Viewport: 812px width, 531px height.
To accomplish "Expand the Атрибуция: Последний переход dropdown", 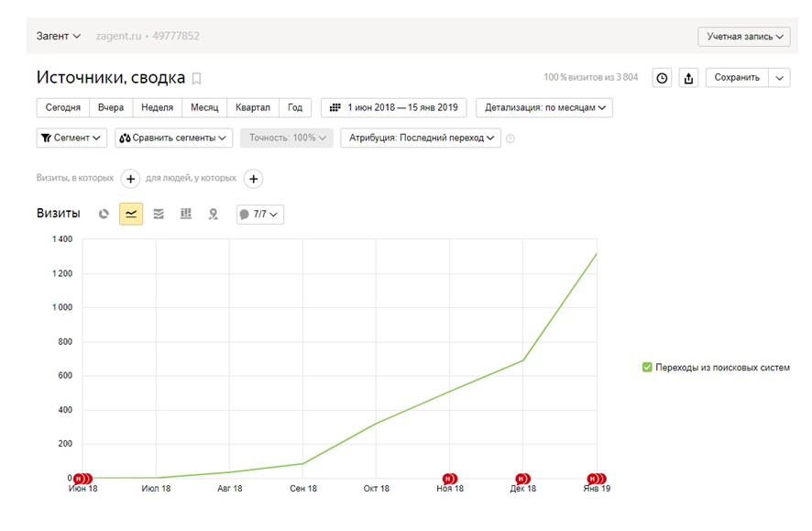I will point(421,138).
